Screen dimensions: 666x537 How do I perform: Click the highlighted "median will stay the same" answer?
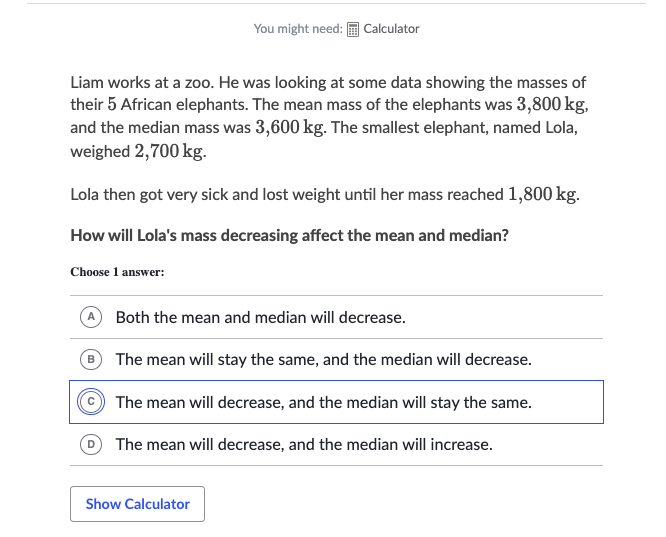(x=324, y=402)
